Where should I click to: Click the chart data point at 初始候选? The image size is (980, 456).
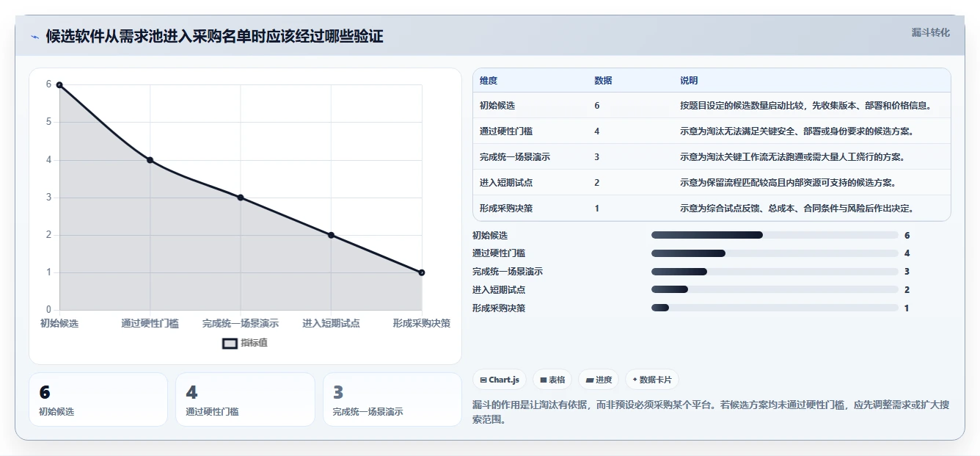59,84
